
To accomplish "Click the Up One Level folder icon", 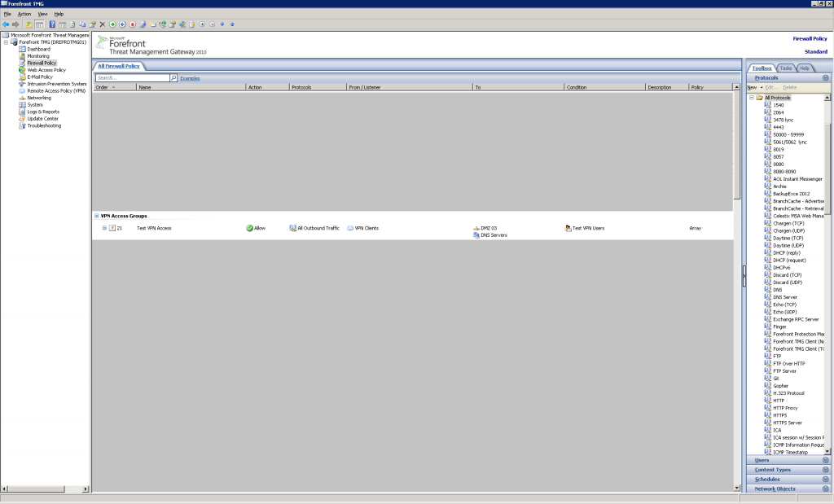I will coord(29,24).
